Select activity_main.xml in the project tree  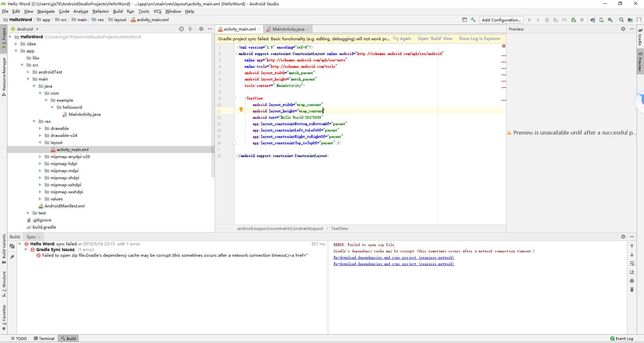pos(72,149)
